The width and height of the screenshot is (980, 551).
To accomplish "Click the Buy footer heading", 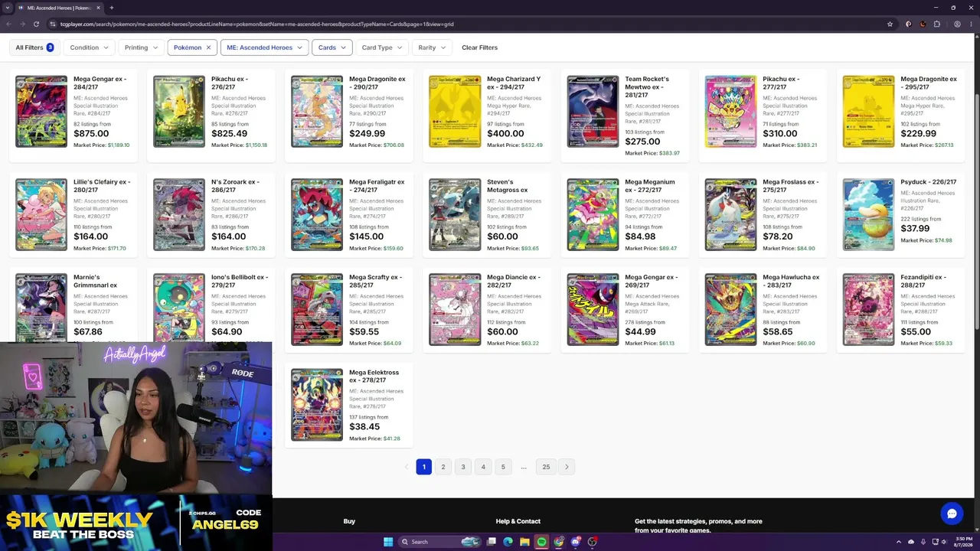I will coord(349,521).
